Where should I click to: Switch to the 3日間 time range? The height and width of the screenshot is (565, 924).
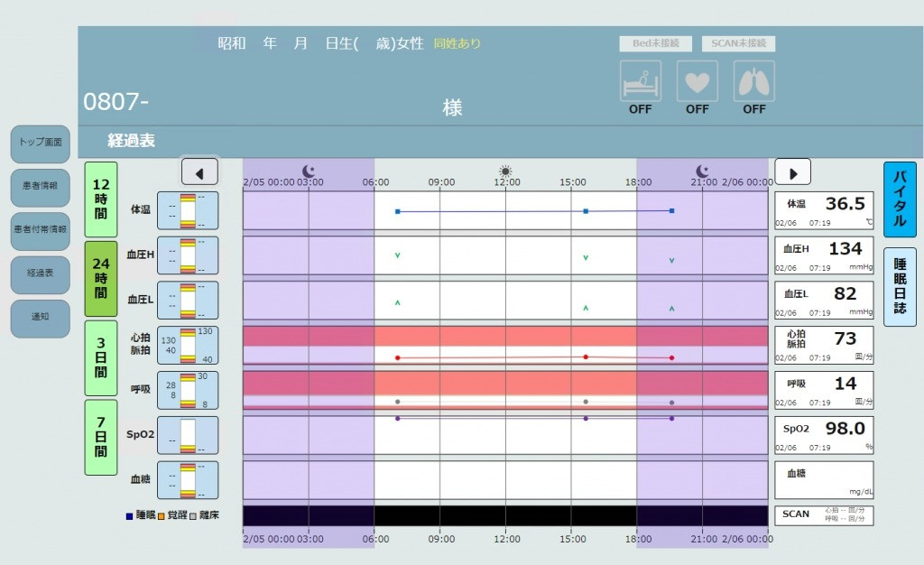pyautogui.click(x=100, y=358)
